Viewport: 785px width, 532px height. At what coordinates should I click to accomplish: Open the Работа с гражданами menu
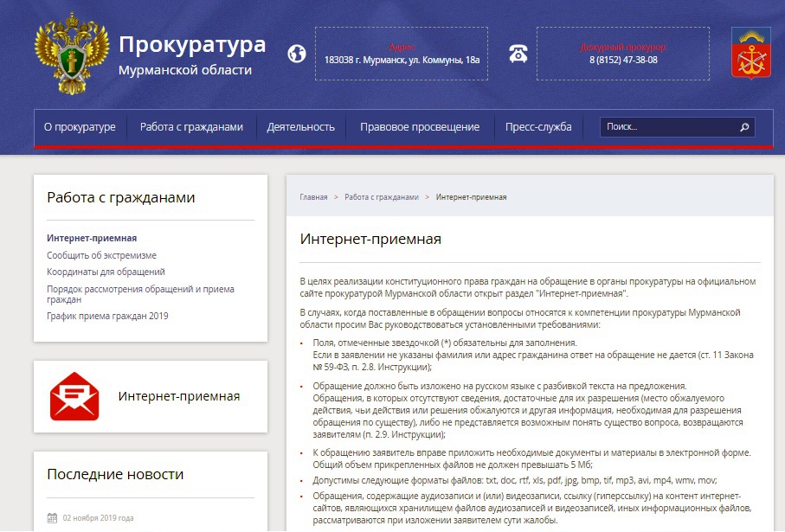(191, 127)
